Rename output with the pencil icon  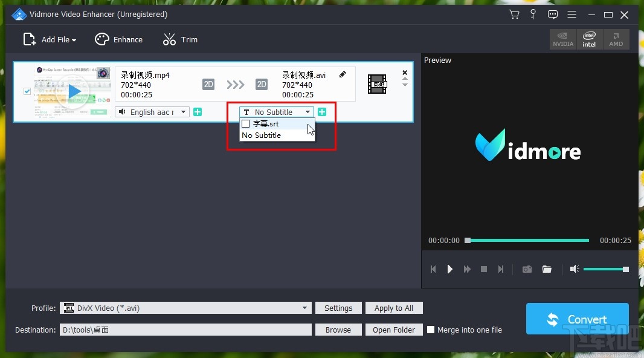[343, 74]
